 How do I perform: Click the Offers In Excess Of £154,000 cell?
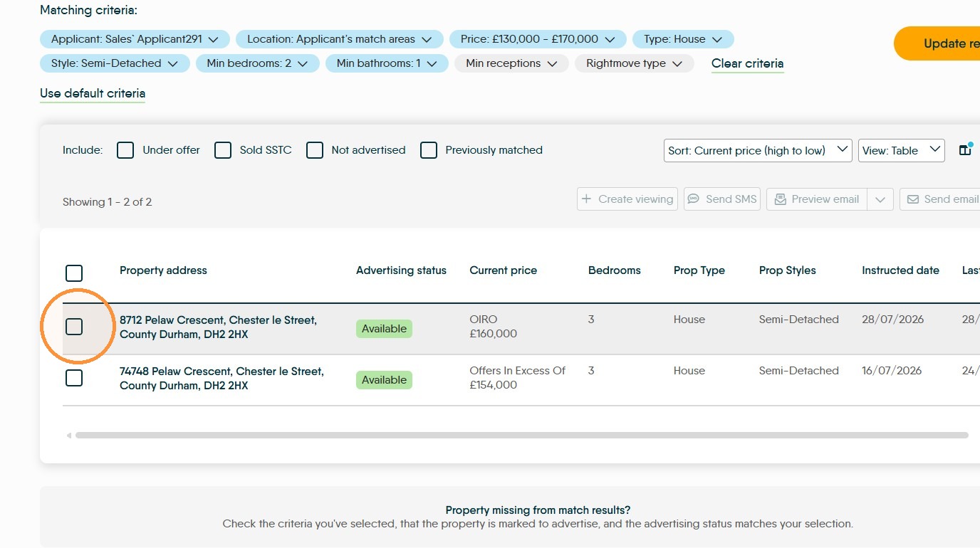518,378
